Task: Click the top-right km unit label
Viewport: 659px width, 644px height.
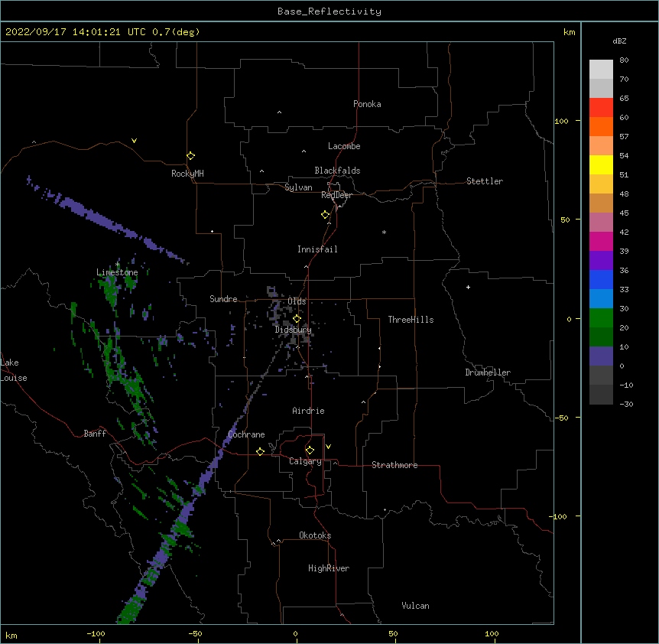Action: click(x=570, y=32)
